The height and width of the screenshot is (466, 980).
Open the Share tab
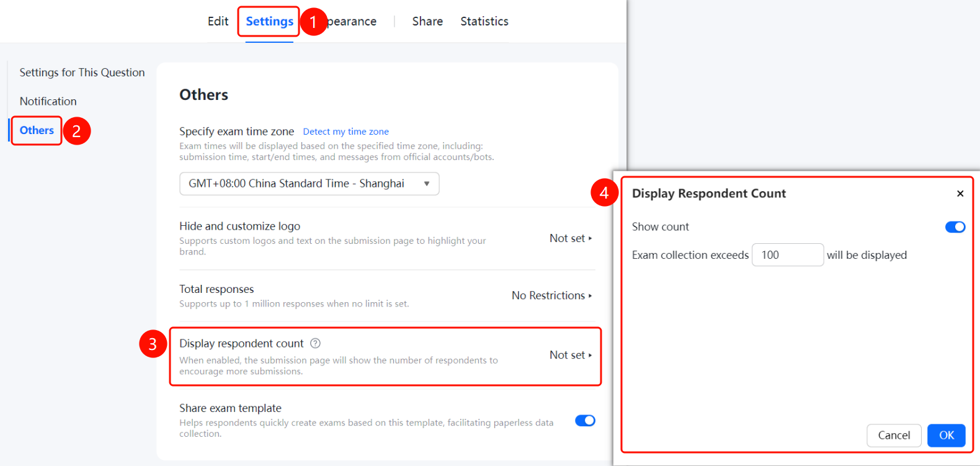coord(427,21)
